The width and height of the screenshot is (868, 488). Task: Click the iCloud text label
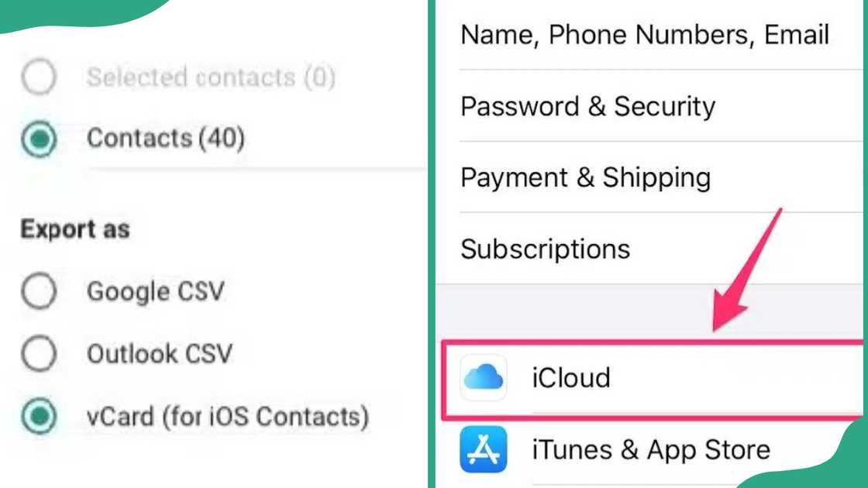tap(571, 377)
